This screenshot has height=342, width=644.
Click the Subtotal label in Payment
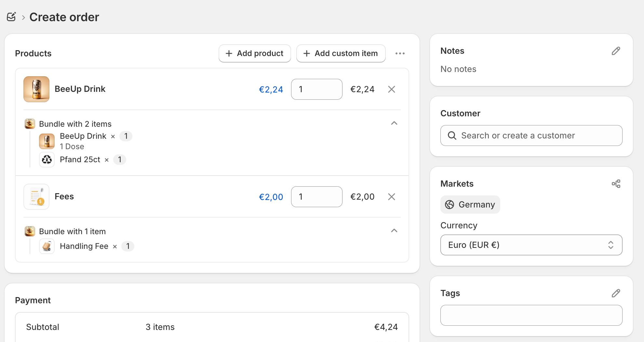tap(43, 327)
